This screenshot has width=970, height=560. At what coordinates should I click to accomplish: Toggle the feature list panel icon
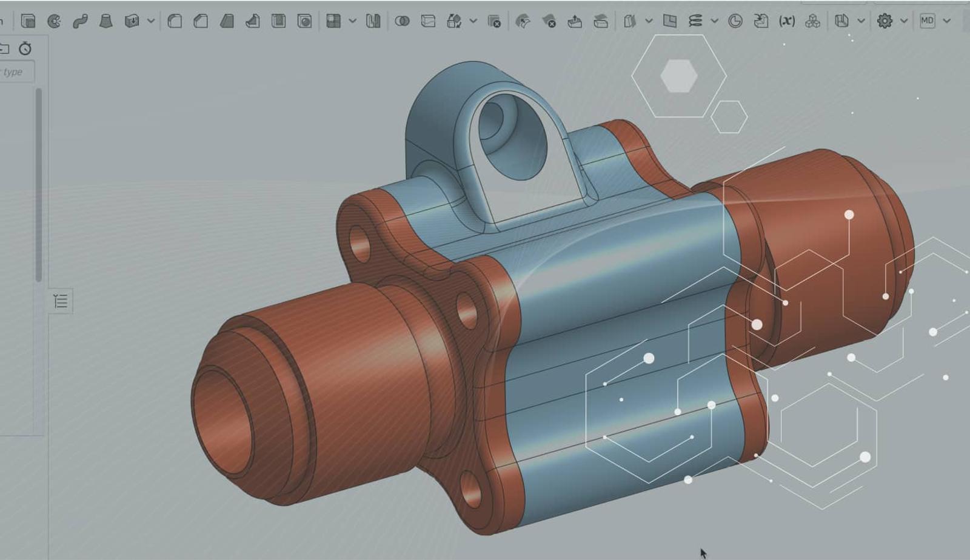pos(61,301)
